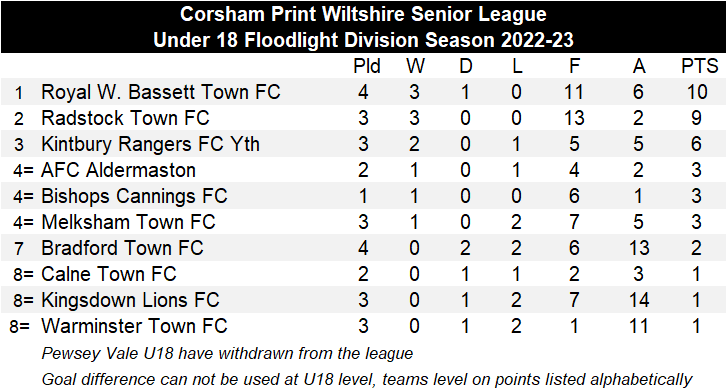726x391 pixels.
Task: Click Melksham Town FC team name
Action: pyautogui.click(x=128, y=222)
